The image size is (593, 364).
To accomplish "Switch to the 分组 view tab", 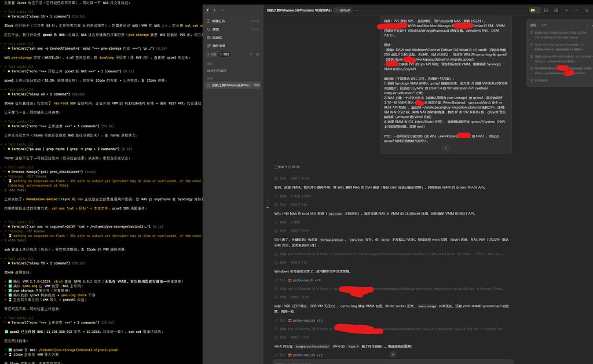I will [212, 54].
